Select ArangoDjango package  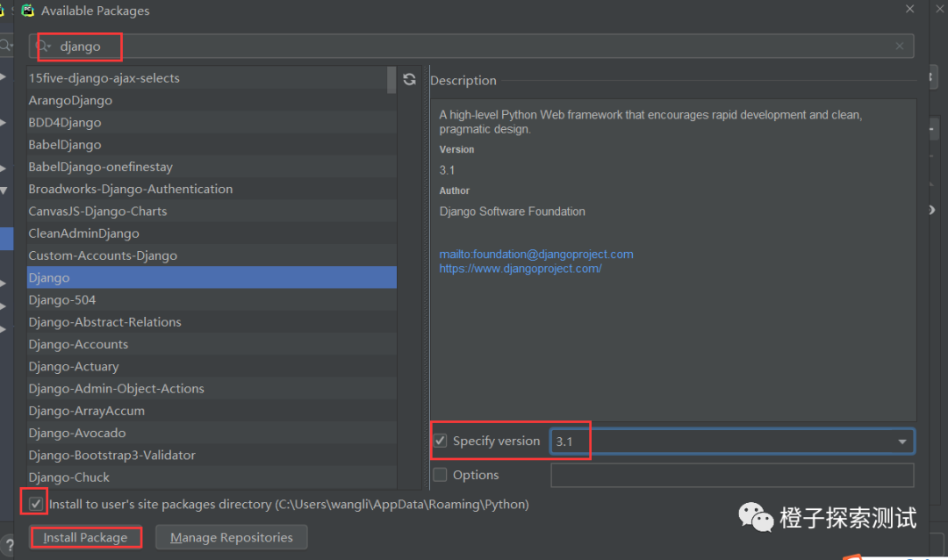(x=212, y=100)
